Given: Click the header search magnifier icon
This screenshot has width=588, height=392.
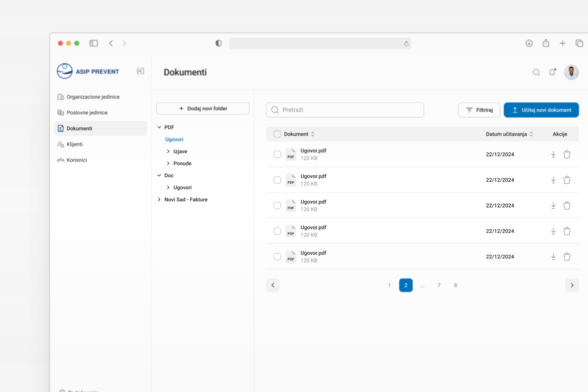Looking at the screenshot, I should pos(536,72).
